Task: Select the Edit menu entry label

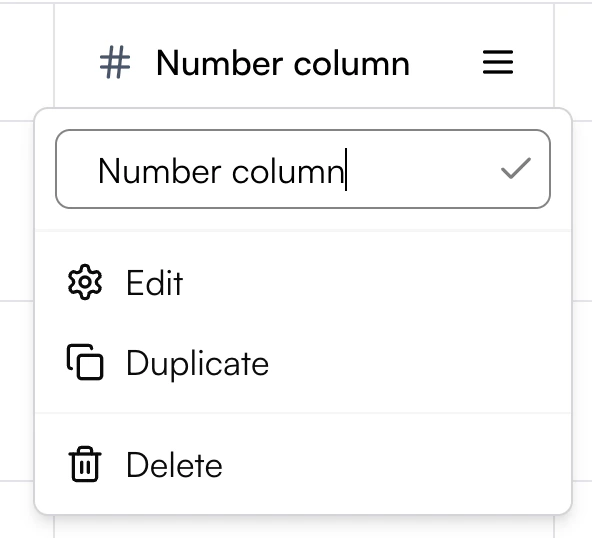Action: [155, 283]
